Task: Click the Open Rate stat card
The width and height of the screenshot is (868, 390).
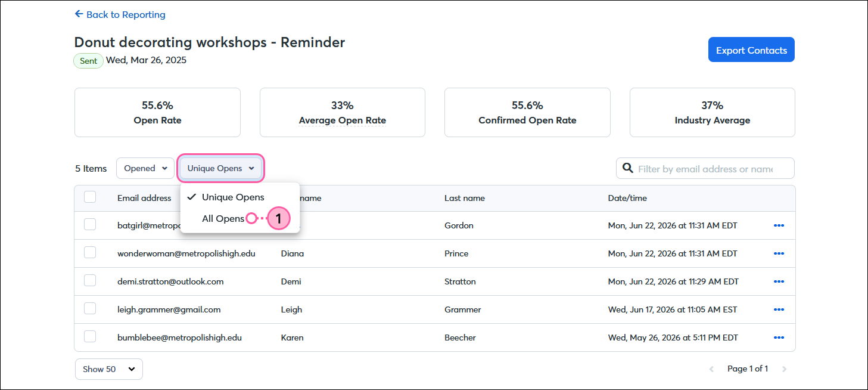Action: point(157,113)
